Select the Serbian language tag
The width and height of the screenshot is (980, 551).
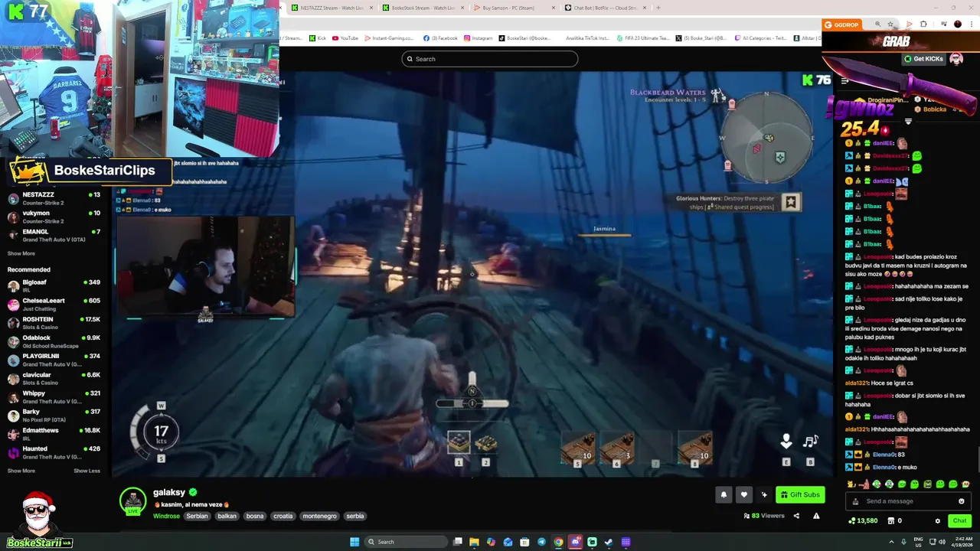[197, 516]
